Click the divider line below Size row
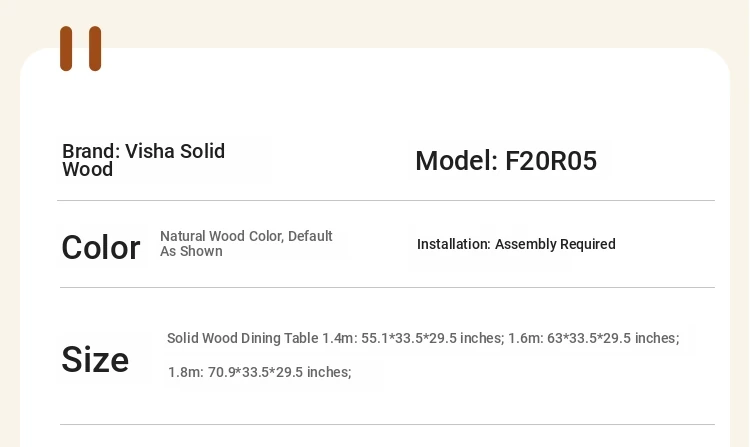750x447 pixels. (387, 424)
